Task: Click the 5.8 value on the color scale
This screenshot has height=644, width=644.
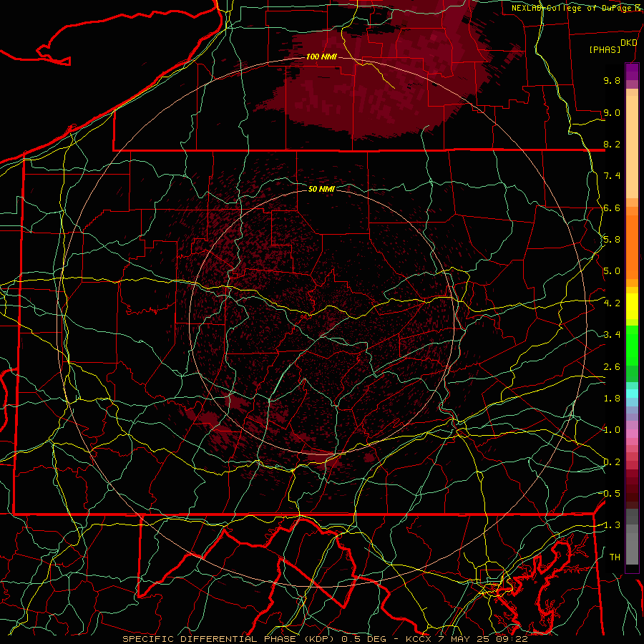Action: 612,240
